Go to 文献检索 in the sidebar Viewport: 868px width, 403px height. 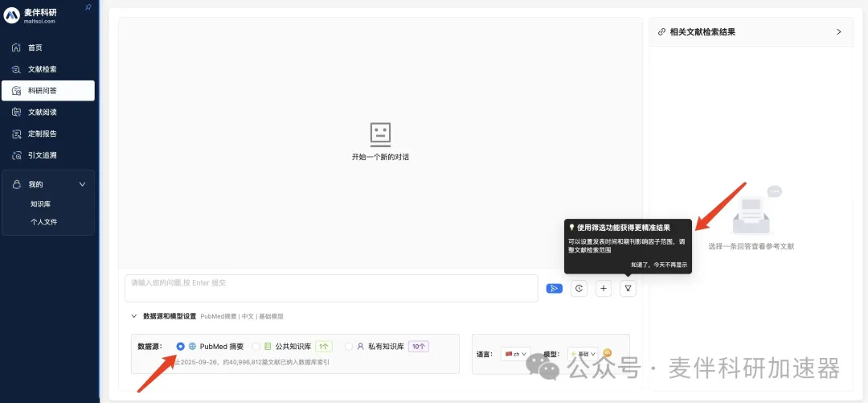pos(42,69)
